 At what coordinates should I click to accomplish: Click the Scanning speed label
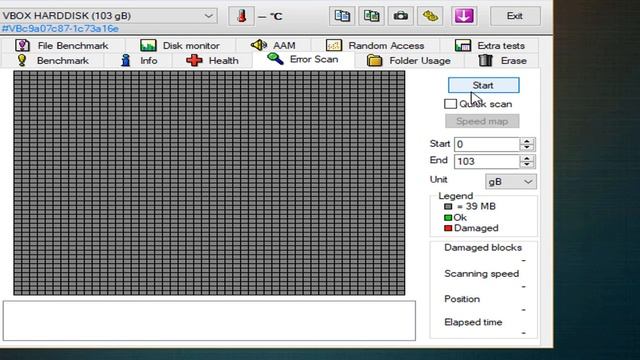(482, 274)
